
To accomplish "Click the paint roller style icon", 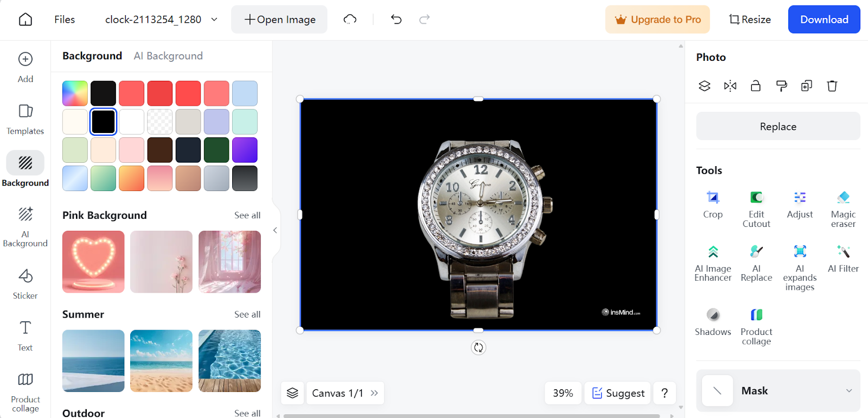I will (x=781, y=86).
